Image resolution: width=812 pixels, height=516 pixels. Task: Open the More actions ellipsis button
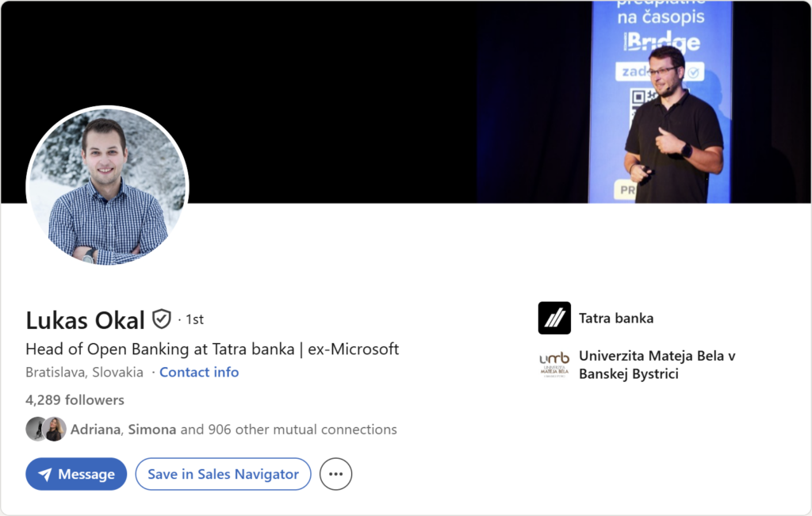pos(335,474)
